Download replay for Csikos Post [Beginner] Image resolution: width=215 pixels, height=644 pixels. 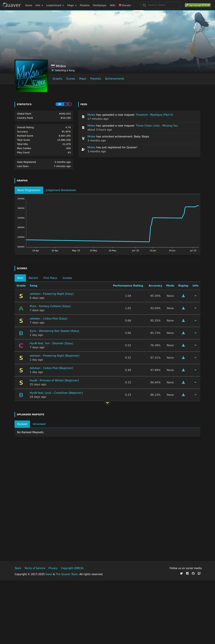183,370
